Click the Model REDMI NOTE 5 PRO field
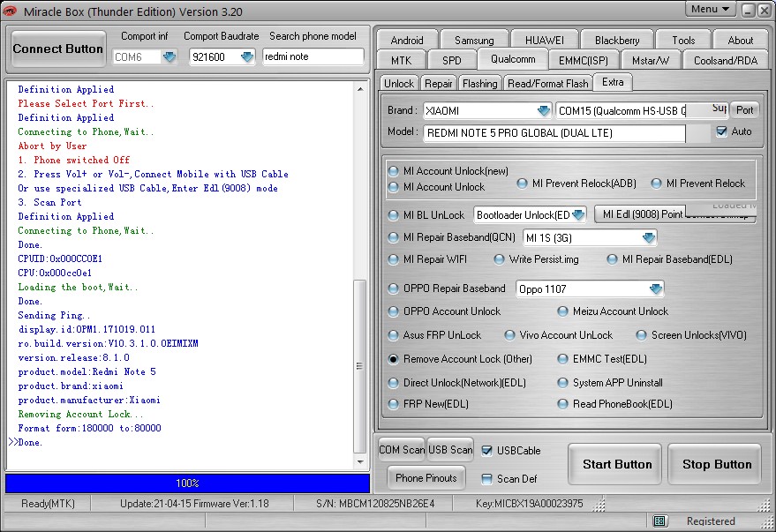776x532 pixels. 554,133
